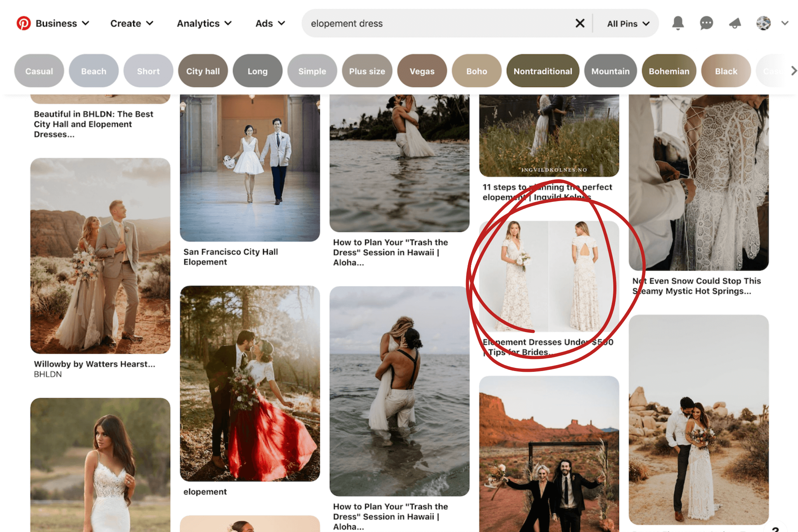
Task: Select the Beach filter chip
Action: 94,71
